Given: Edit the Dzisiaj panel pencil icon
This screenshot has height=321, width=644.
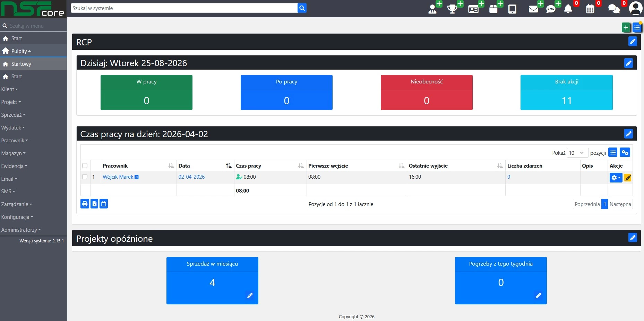Looking at the screenshot, I should [628, 63].
